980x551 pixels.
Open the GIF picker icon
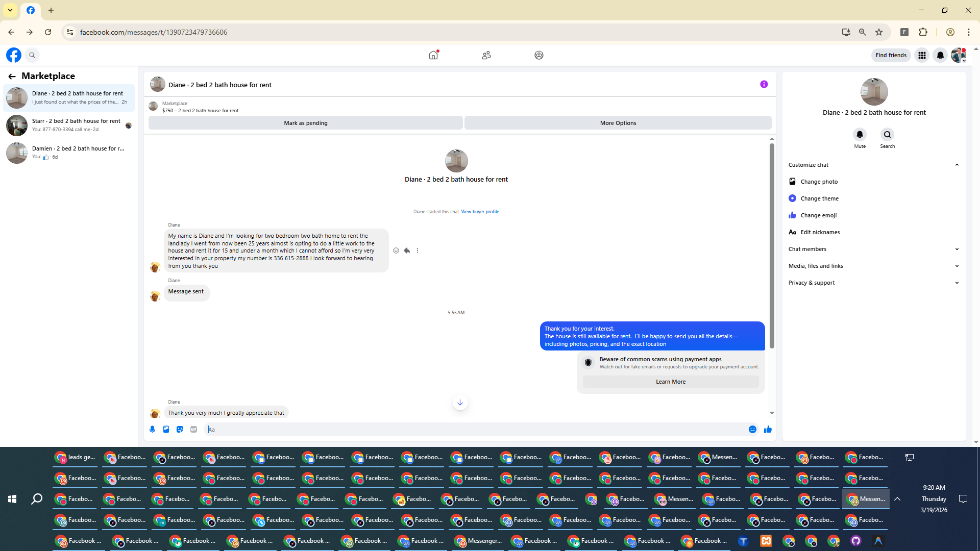(x=193, y=430)
